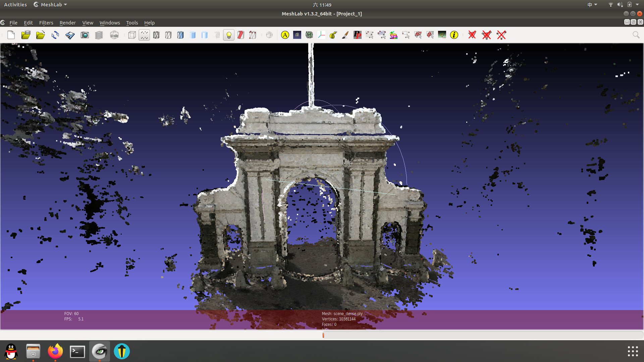Viewport: 644px width, 362px height.
Task: Select the Z-painting brush tool
Action: [x=345, y=35]
